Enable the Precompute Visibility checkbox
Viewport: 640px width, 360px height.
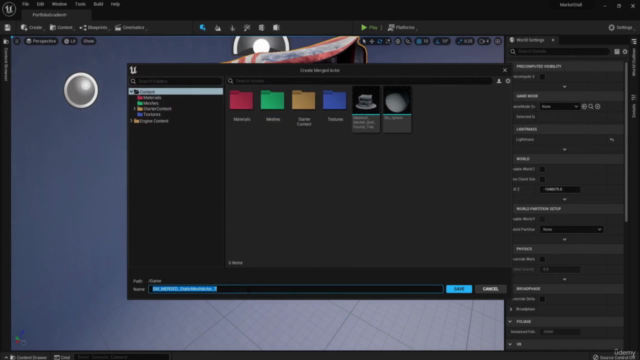tap(542, 76)
